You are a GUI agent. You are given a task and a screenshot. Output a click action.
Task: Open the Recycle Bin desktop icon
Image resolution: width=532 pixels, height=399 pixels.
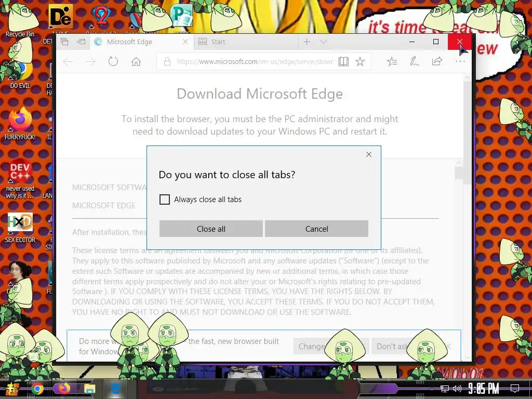coord(20,21)
